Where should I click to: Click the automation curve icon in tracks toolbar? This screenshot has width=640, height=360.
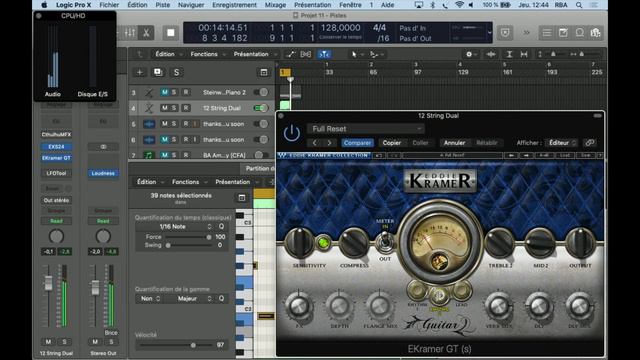pos(290,54)
